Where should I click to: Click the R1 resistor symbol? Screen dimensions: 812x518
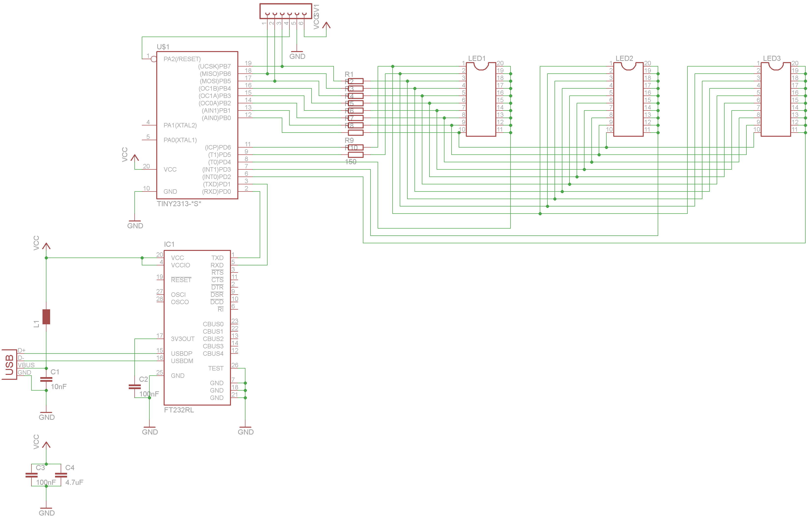point(356,81)
